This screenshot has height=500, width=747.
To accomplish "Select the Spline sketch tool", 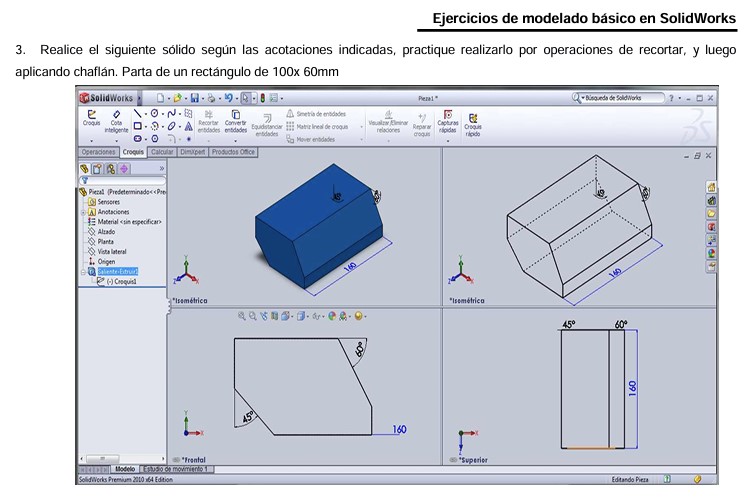I will (x=172, y=113).
